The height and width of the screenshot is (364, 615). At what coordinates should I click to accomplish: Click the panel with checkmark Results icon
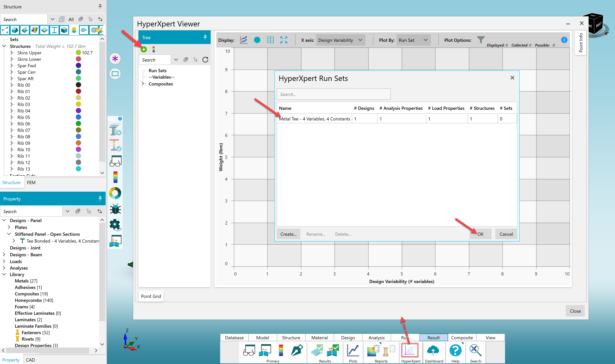(317, 350)
